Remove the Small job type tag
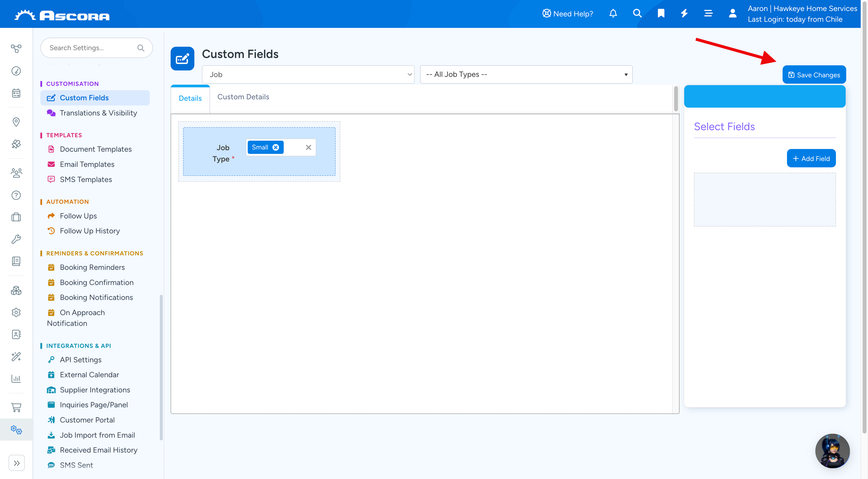 click(x=276, y=147)
